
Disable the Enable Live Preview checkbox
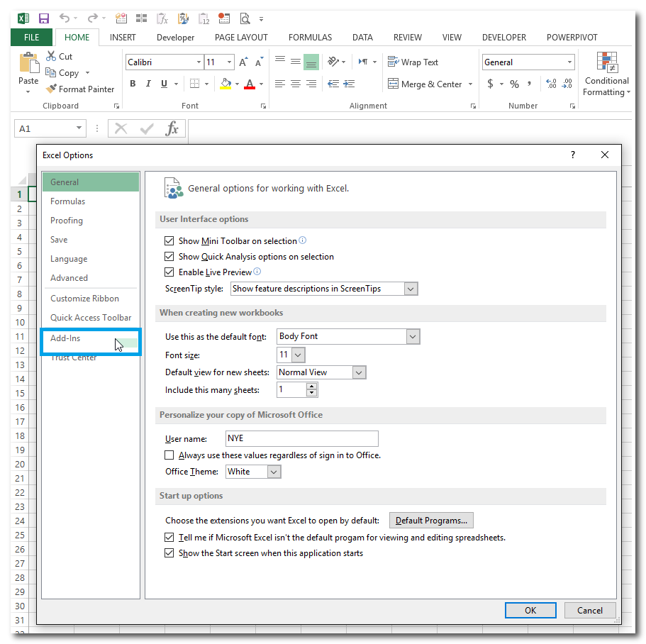pyautogui.click(x=169, y=272)
